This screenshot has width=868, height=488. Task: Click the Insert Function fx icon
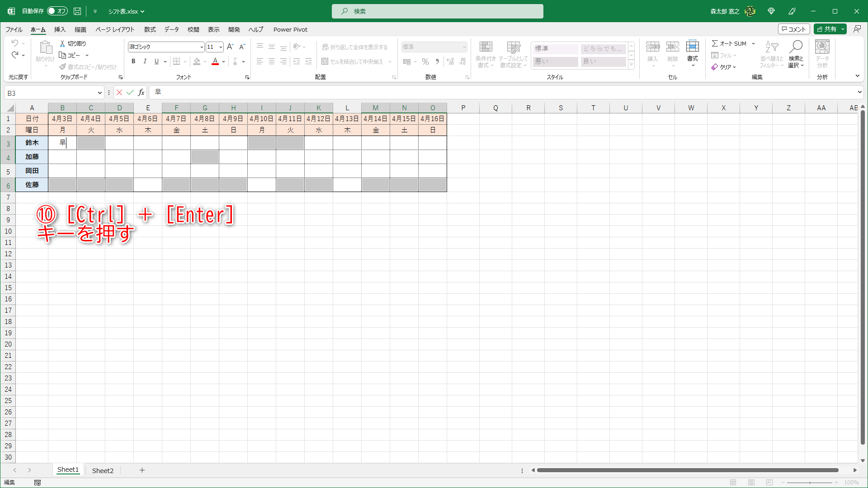pyautogui.click(x=142, y=93)
